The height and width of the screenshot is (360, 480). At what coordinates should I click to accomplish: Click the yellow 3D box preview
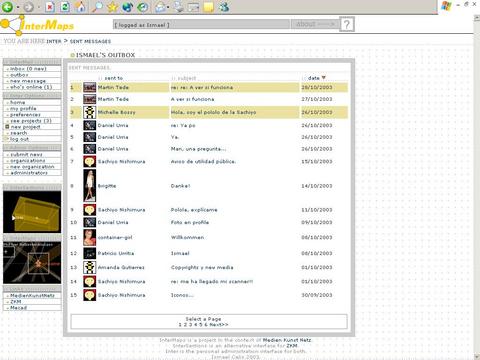coord(32,212)
